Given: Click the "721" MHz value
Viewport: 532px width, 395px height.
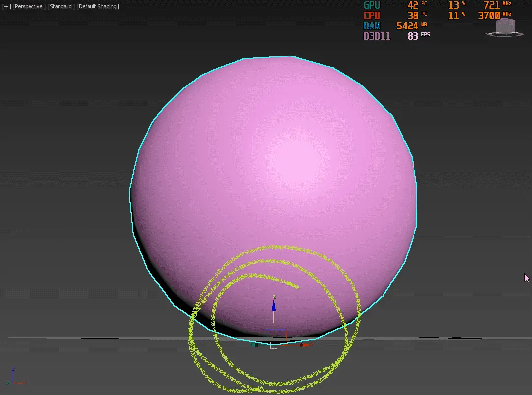Looking at the screenshot, I should (x=492, y=5).
